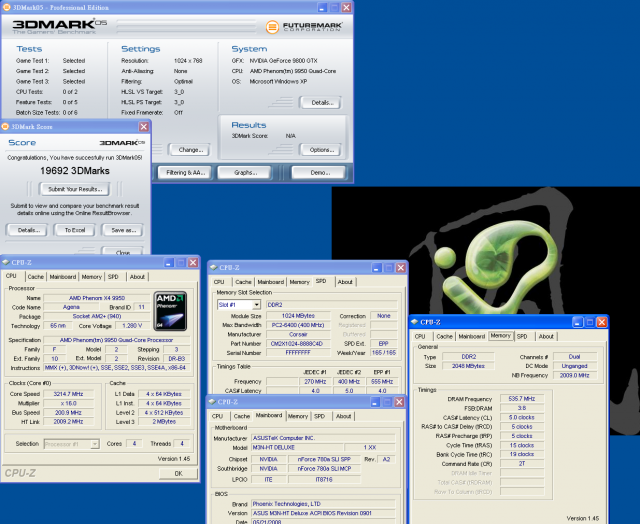The image size is (640, 524).
Task: Click the Socket AM2+ (940) package field
Action: point(97,316)
